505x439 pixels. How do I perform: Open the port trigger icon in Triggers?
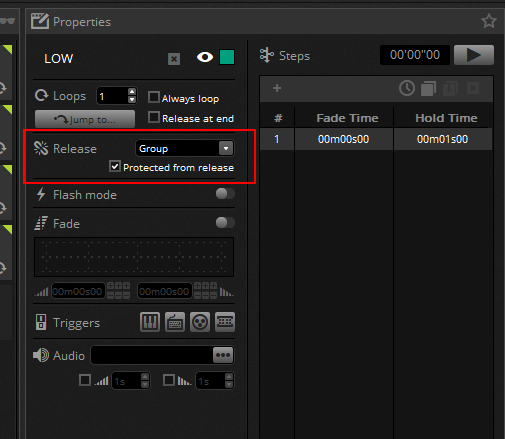225,322
